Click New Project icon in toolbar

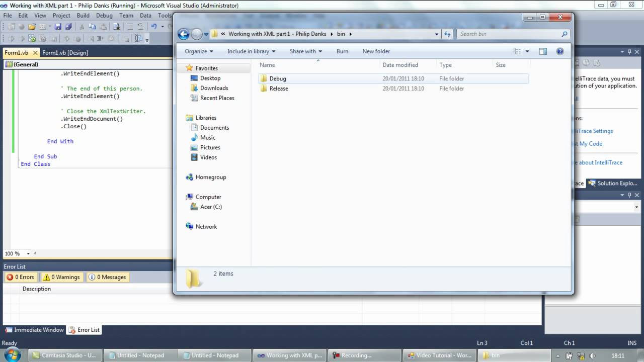tap(12, 26)
